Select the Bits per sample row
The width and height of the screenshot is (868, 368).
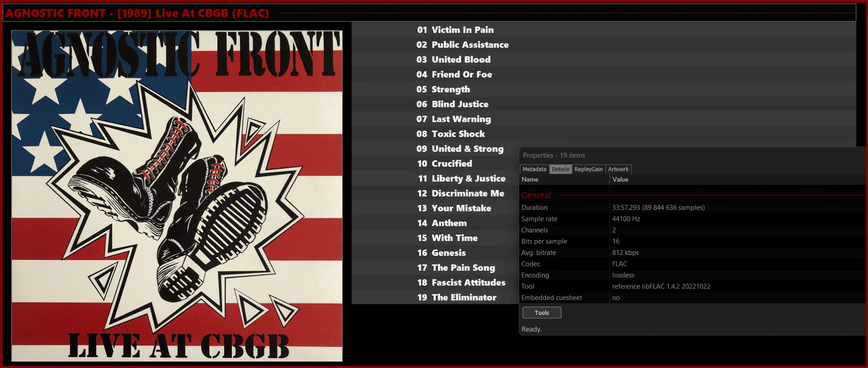tap(693, 241)
